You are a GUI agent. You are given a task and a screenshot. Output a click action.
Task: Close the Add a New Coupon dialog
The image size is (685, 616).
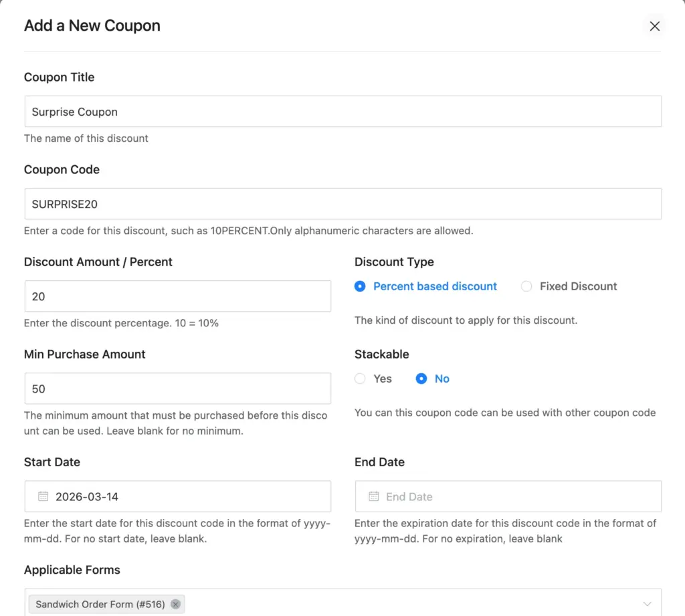(x=654, y=26)
